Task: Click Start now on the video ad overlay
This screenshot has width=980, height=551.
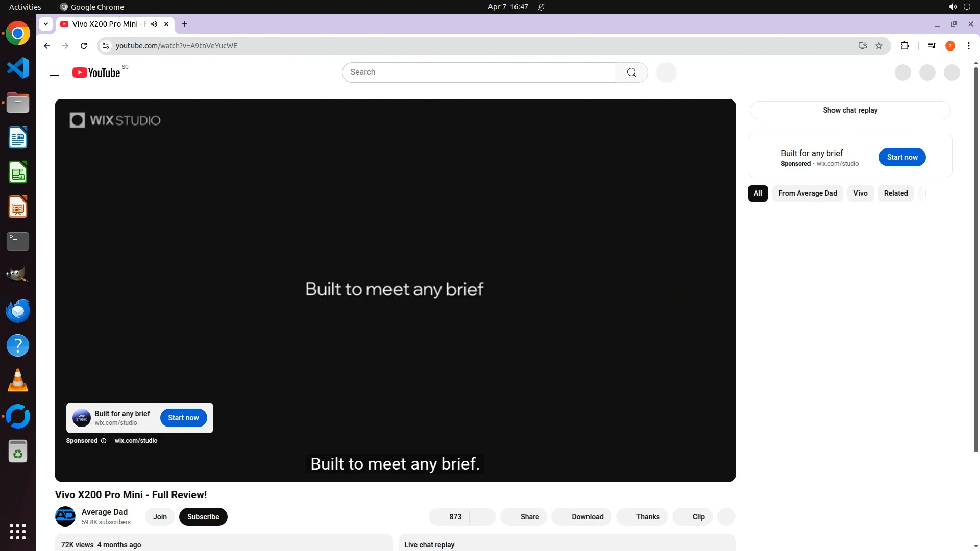Action: pyautogui.click(x=183, y=418)
